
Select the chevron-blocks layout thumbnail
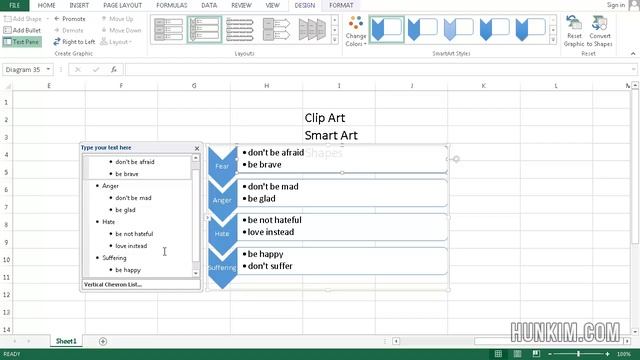tap(312, 29)
